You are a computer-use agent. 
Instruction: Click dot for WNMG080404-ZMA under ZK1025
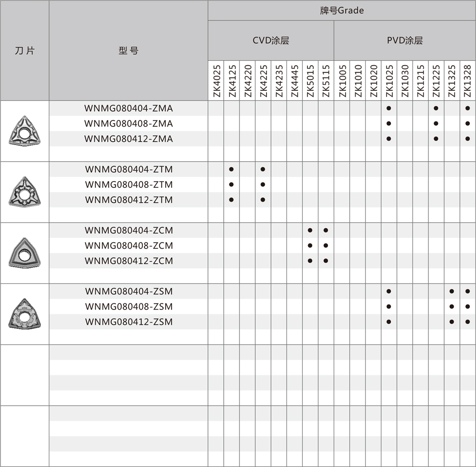[x=389, y=108]
